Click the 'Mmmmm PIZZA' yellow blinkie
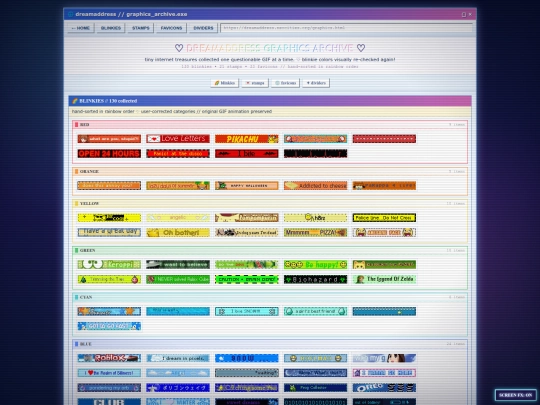This screenshot has width=540, height=405. (315, 232)
